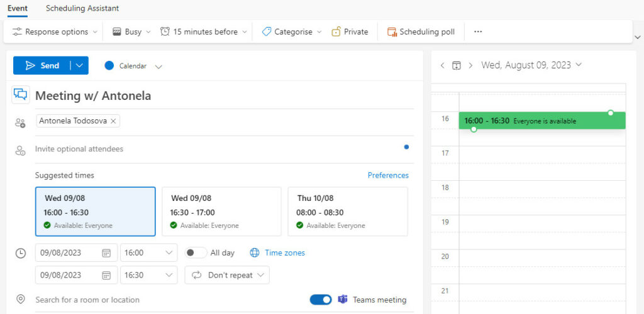Screen dimensions: 644x314
Task: Click the Search for a room or location field
Action: (x=169, y=300)
